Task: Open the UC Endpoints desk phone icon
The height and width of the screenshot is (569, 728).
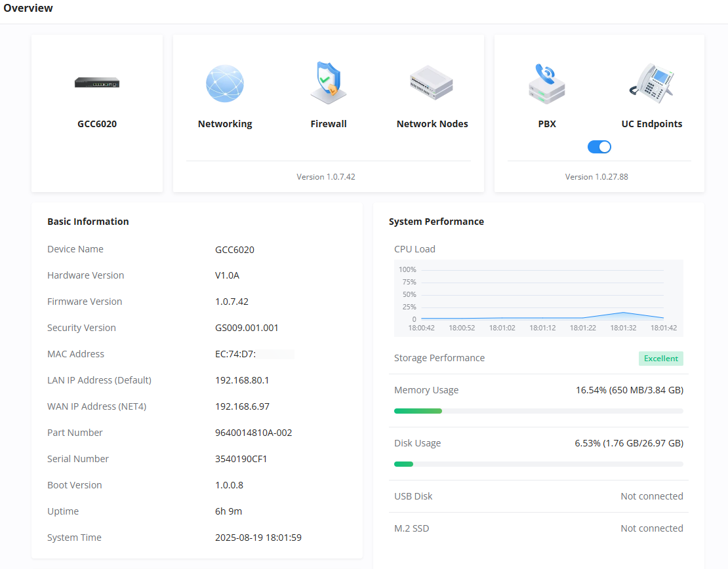Action: (651, 83)
